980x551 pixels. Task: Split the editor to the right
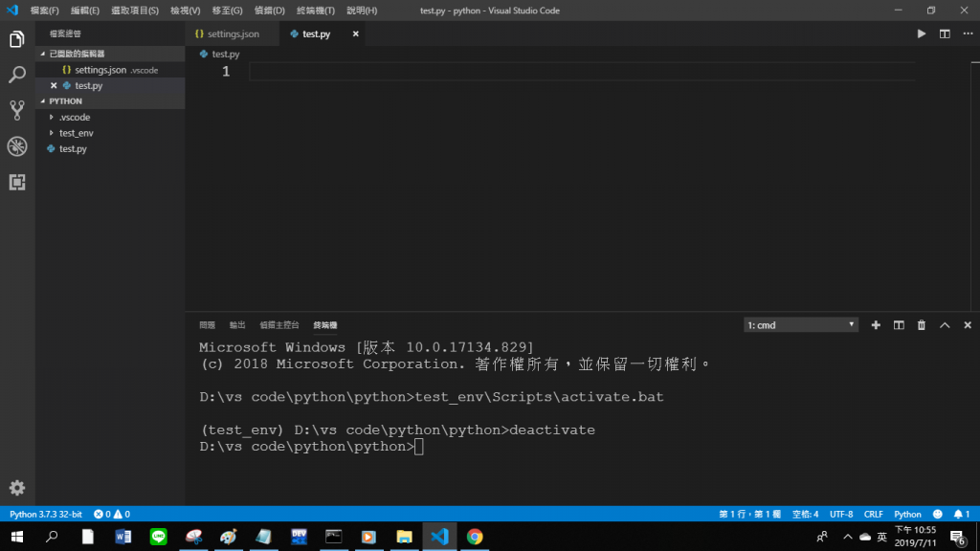[x=945, y=33]
